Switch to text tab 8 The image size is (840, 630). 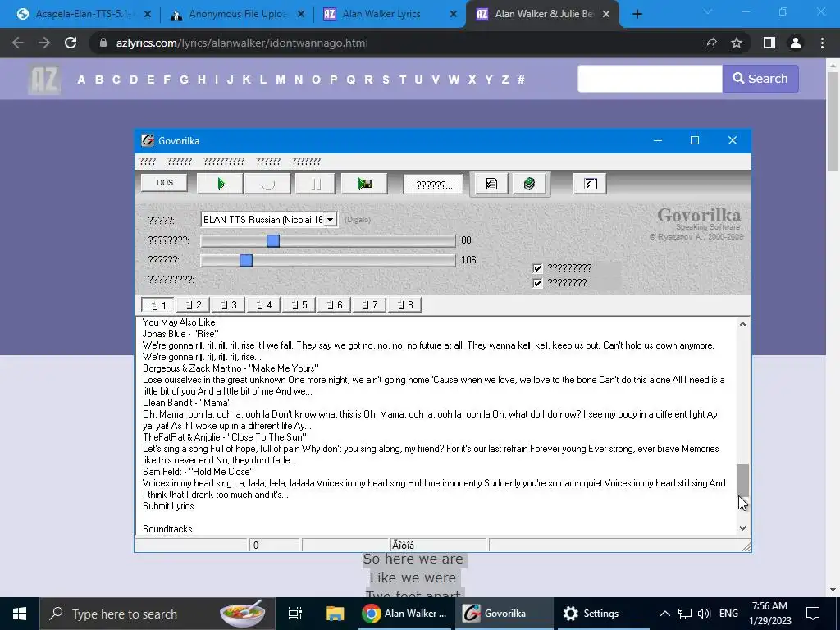405,305
